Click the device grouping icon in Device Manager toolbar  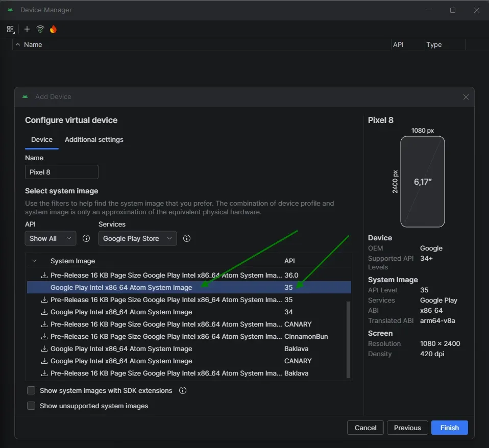pyautogui.click(x=10, y=29)
